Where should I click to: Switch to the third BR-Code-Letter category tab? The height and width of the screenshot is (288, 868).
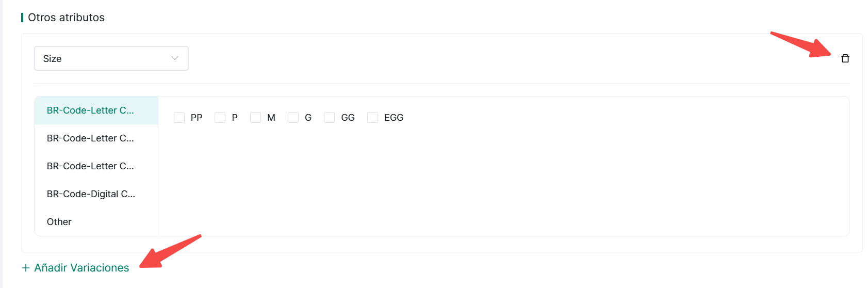90,166
